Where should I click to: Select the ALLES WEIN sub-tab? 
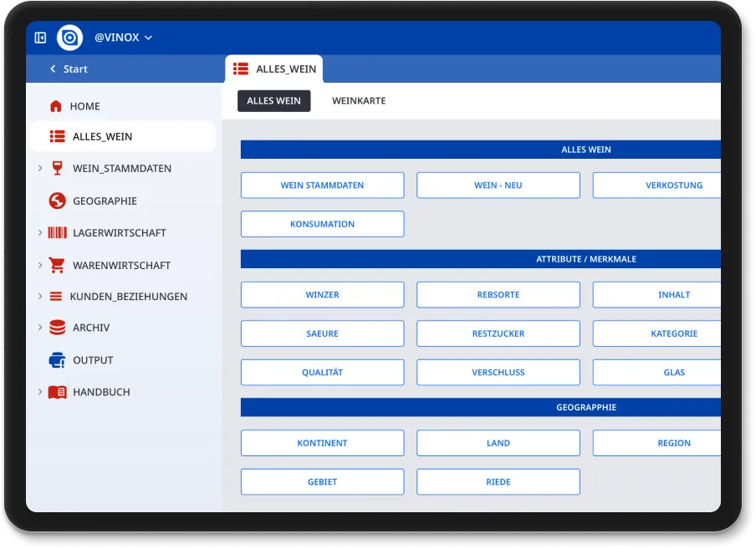(x=273, y=101)
